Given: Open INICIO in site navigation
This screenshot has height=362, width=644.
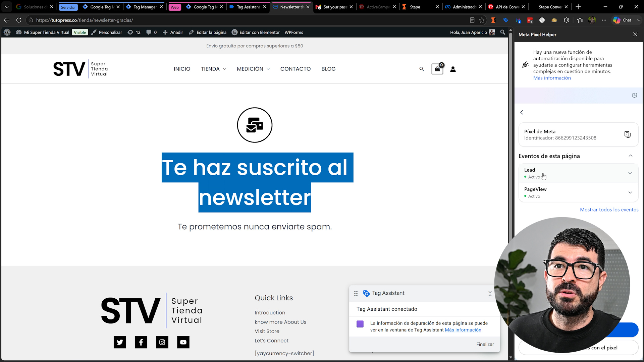Looking at the screenshot, I should 182,69.
